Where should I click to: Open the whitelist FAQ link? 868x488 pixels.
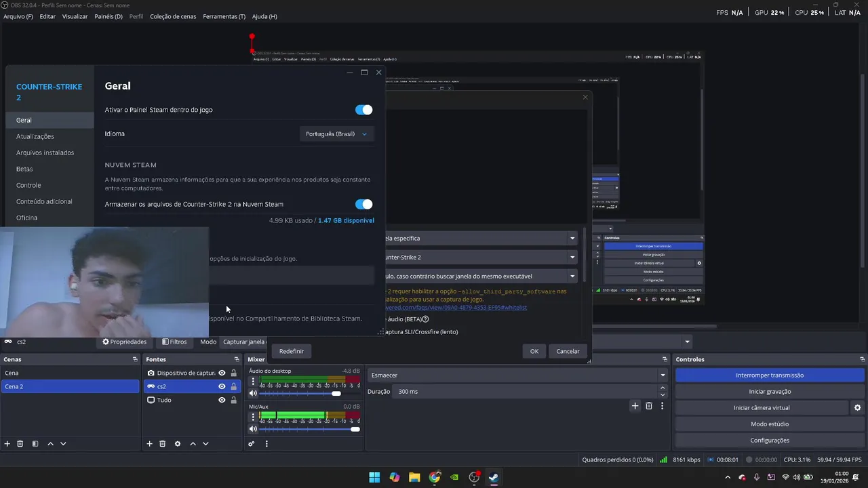point(456,308)
